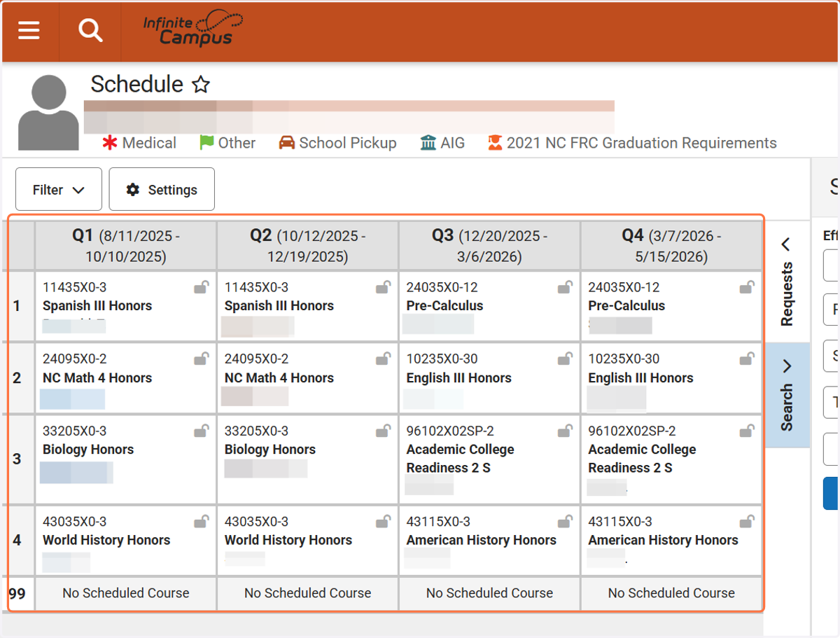
Task: Click the AIG building icon
Action: [428, 143]
